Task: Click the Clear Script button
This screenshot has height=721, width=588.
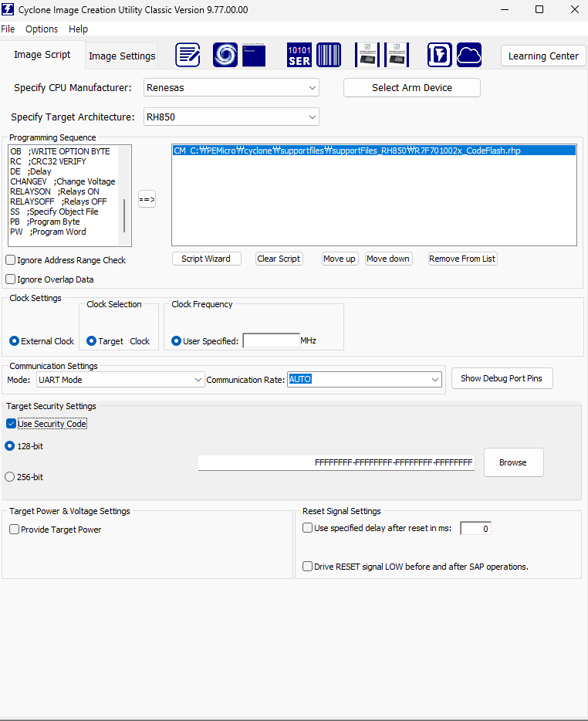Action: (279, 259)
